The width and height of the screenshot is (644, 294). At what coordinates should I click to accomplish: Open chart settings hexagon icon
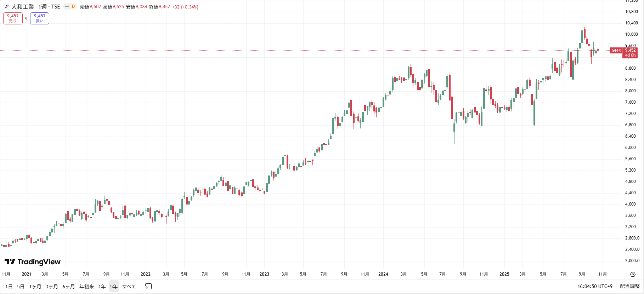pos(633,274)
